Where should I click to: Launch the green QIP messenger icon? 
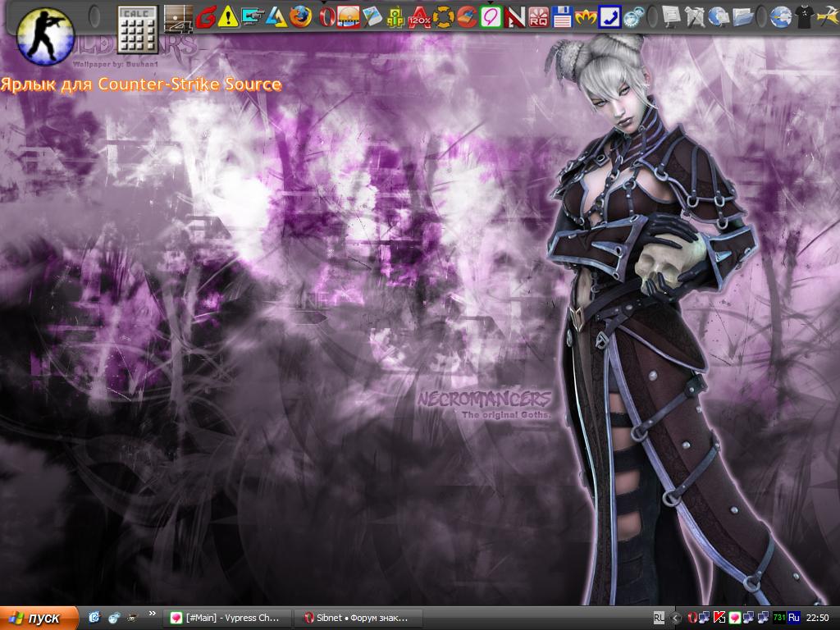[x=395, y=17]
